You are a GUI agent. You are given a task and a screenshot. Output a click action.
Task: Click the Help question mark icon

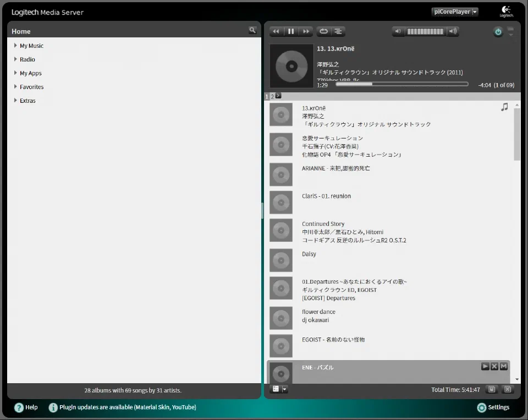(x=19, y=407)
